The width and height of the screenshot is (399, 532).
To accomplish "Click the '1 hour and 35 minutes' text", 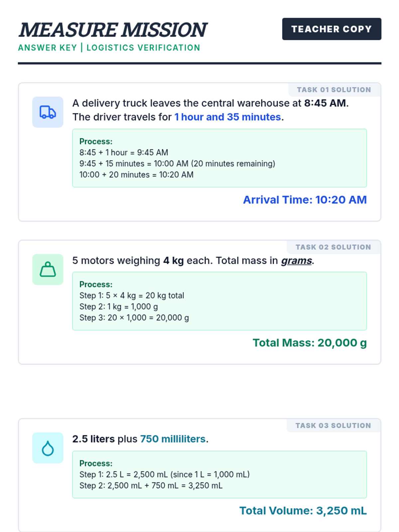I will [x=228, y=117].
